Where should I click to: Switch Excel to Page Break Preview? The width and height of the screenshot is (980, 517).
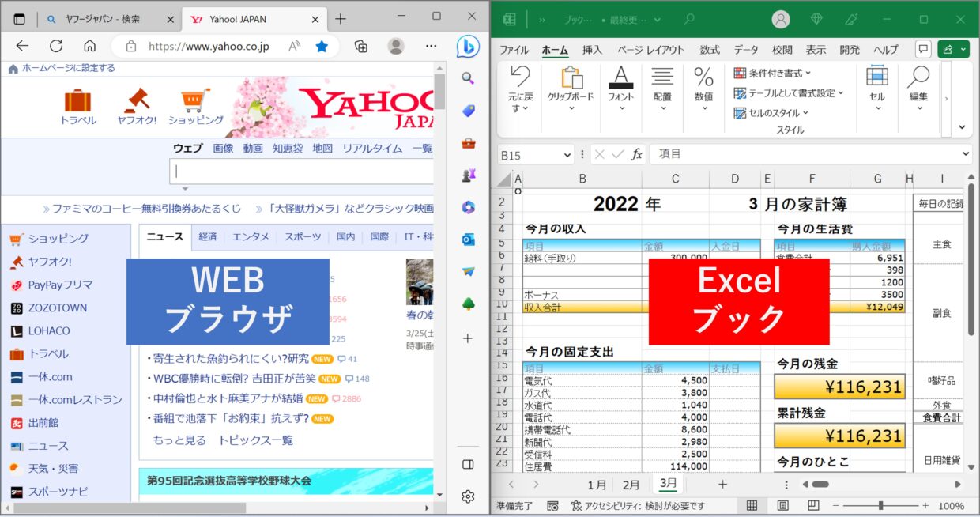pos(813,506)
